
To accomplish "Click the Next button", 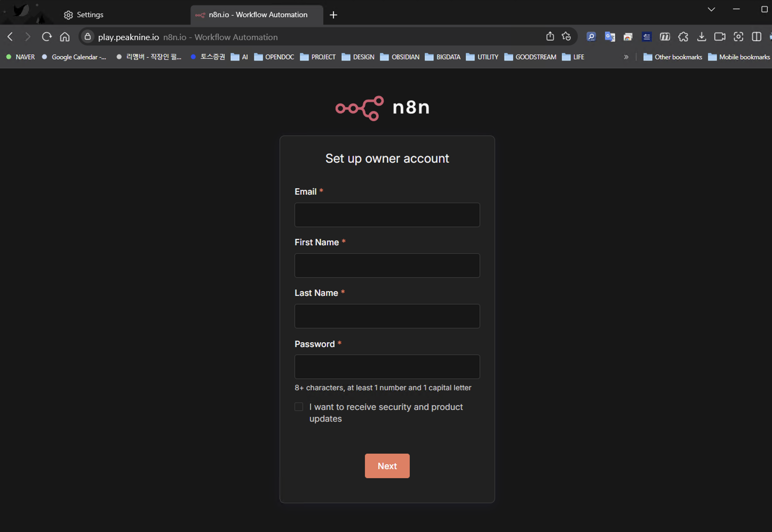I will pyautogui.click(x=387, y=466).
